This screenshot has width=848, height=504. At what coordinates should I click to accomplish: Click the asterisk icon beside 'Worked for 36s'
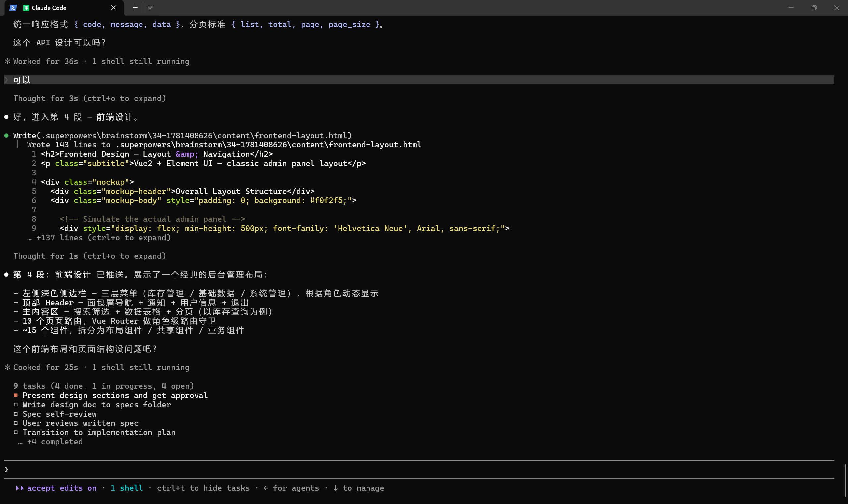(x=7, y=61)
